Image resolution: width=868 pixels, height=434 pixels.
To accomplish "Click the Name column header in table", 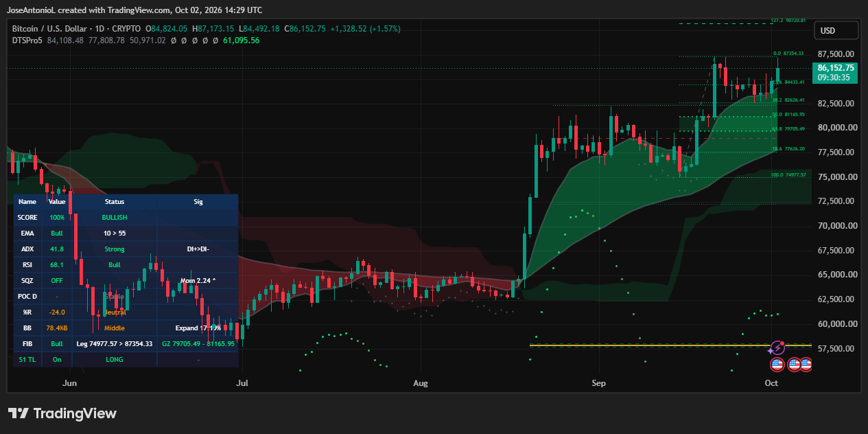I will pyautogui.click(x=27, y=202).
